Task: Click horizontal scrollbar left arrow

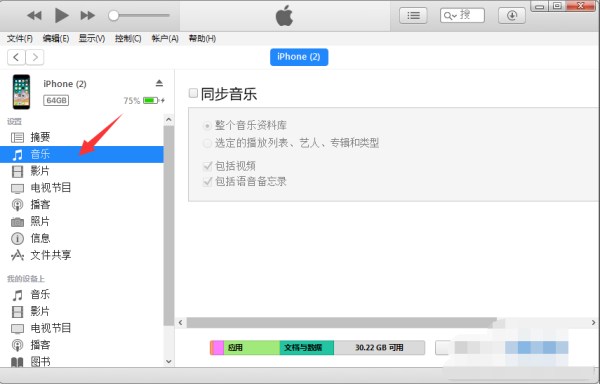Action: click(181, 322)
